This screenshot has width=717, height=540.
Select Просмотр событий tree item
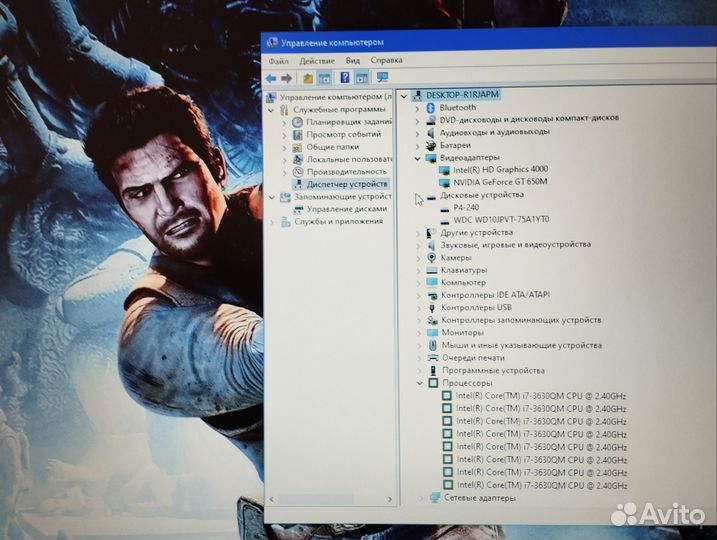click(343, 134)
